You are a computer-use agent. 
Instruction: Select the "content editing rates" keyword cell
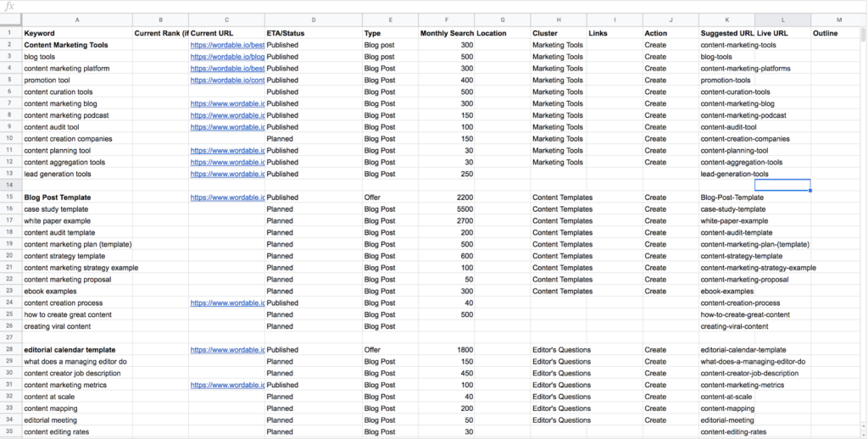(77, 432)
